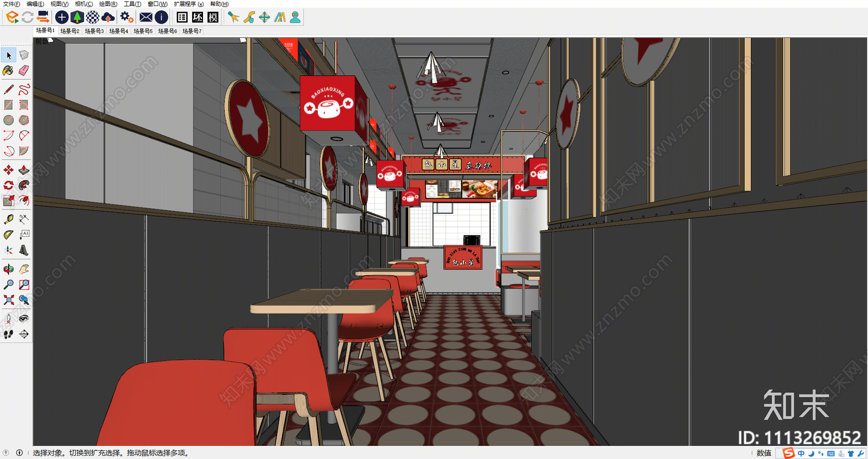Click the Sogou input method S icon
Viewport: 868px width, 459px height.
[x=789, y=453]
